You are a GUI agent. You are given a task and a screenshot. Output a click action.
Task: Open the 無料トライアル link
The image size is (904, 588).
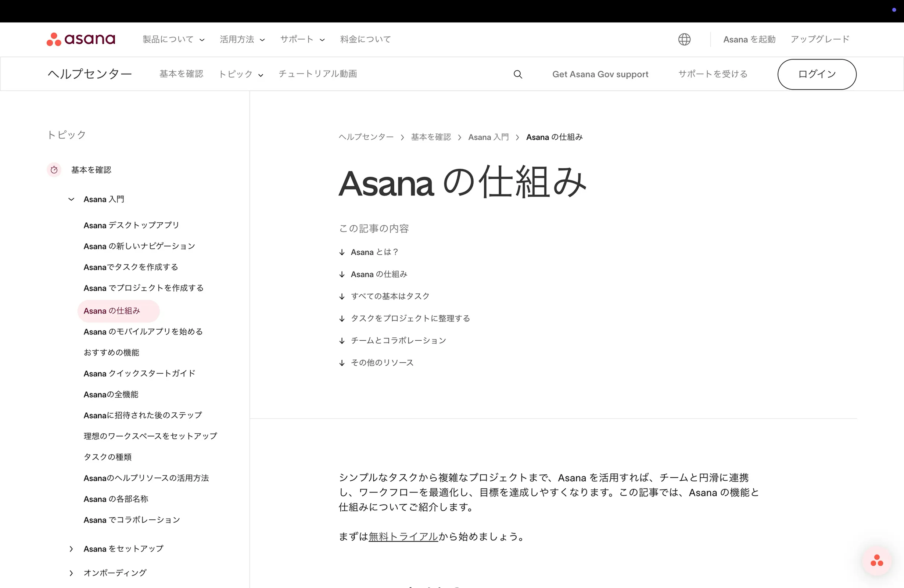click(403, 537)
